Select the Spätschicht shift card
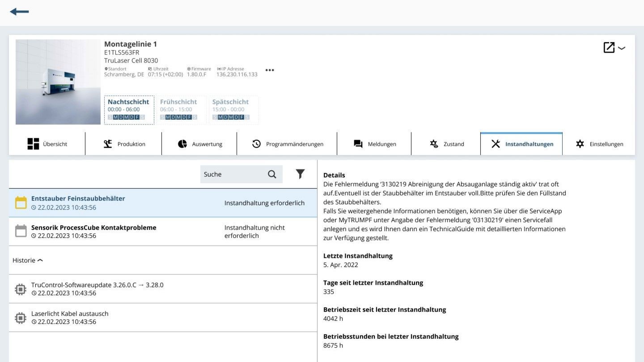The image size is (644, 362). click(x=233, y=109)
